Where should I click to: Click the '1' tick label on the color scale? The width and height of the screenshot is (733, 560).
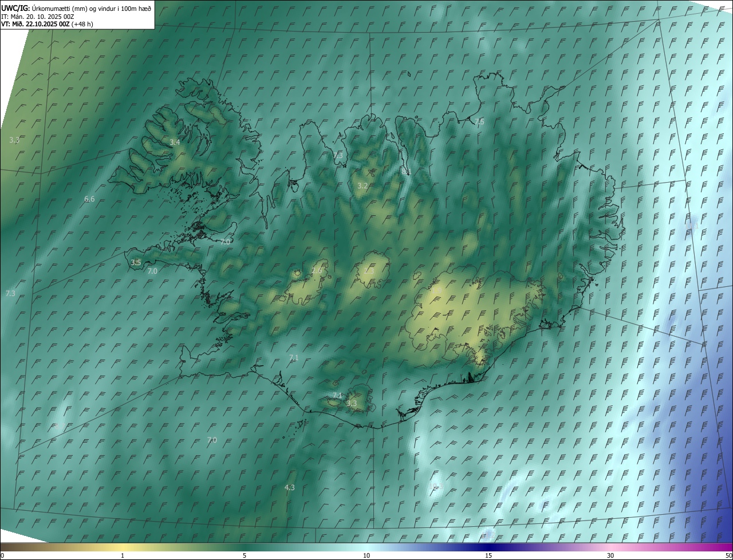(123, 555)
